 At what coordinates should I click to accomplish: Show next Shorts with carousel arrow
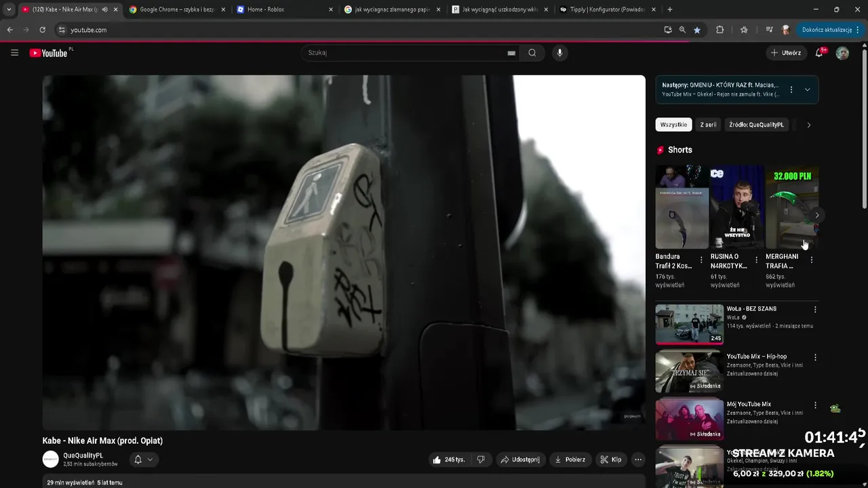click(816, 216)
